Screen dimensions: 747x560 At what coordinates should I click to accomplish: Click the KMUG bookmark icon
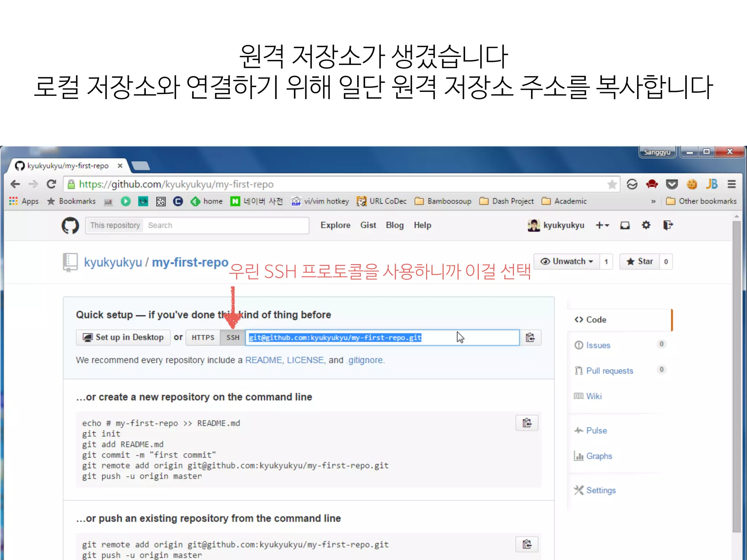[x=161, y=201]
